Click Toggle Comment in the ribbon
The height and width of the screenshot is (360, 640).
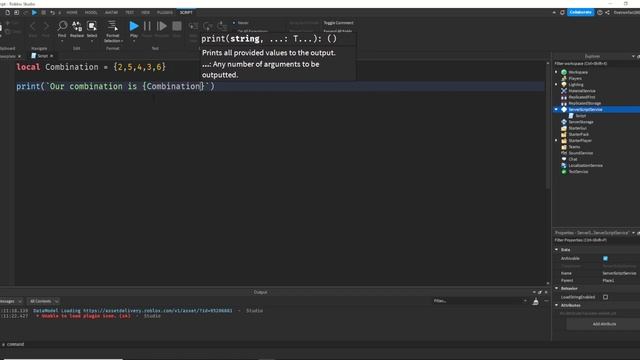tap(338, 23)
